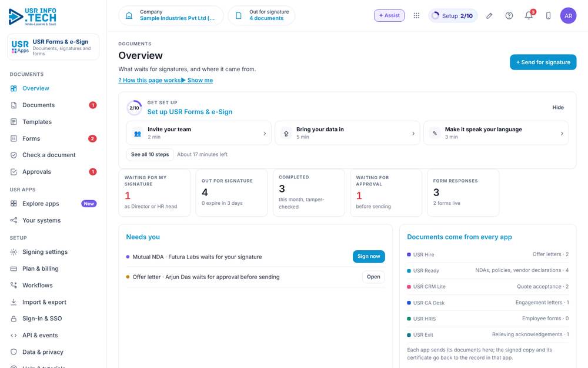Click the Assist button
This screenshot has height=368, width=588.
pos(389,15)
